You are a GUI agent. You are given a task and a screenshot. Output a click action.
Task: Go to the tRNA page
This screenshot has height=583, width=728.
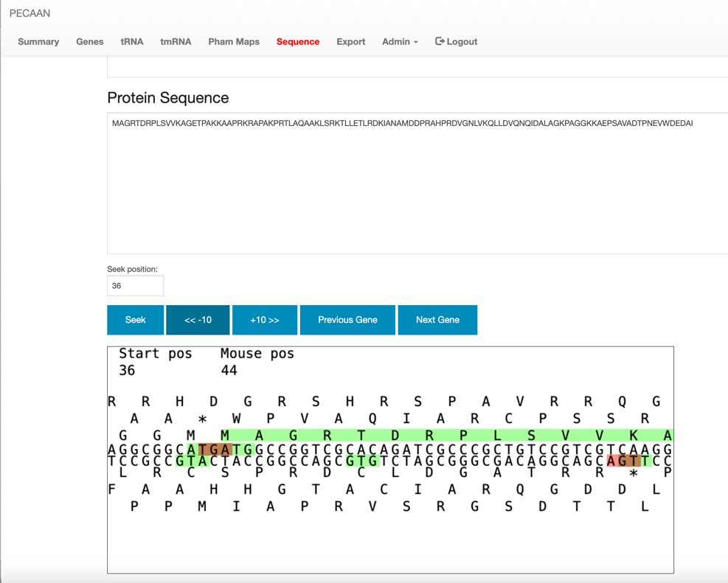[x=132, y=42]
